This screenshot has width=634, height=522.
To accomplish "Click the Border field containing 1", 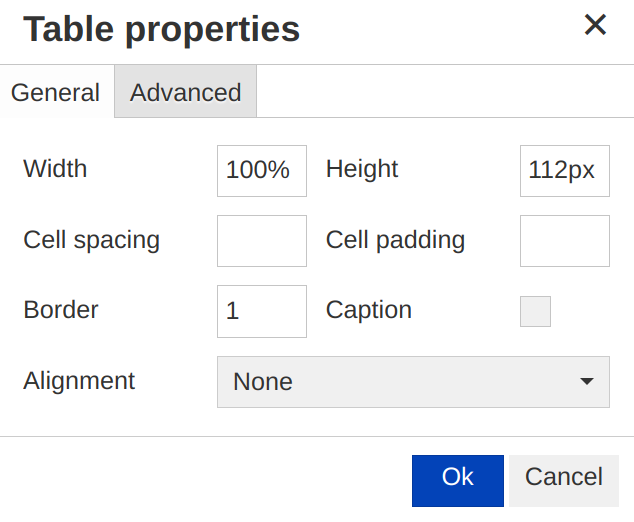I will coord(261,311).
